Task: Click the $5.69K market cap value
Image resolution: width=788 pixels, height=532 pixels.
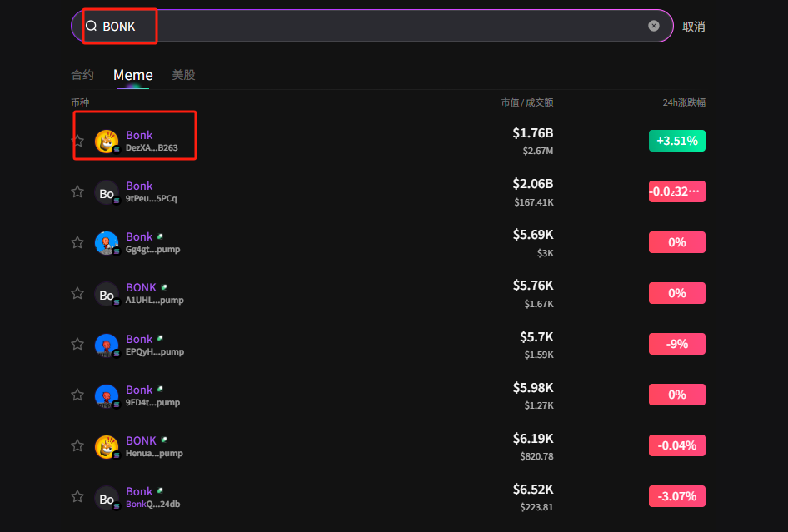Action: (x=533, y=235)
